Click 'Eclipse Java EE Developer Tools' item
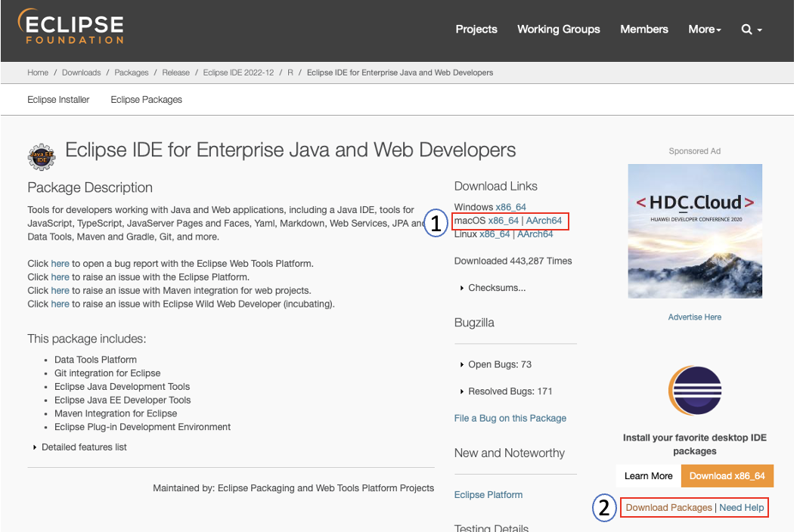This screenshot has height=532, width=800. [122, 400]
